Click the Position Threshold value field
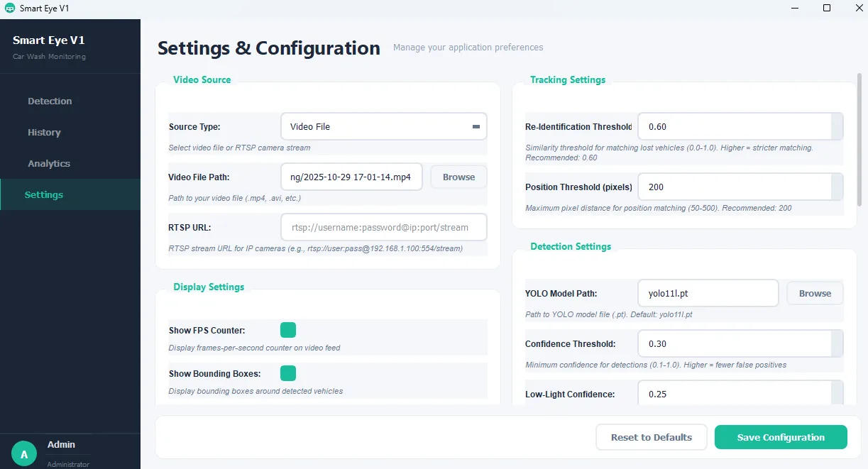Viewport: 868px width, 469px height. [735, 187]
